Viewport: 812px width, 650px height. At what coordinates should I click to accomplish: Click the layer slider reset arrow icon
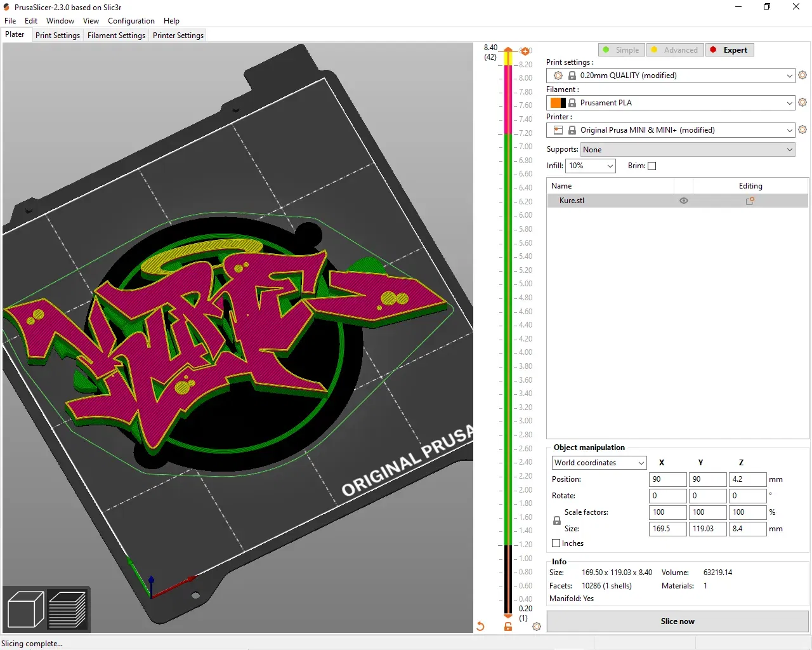[480, 627]
